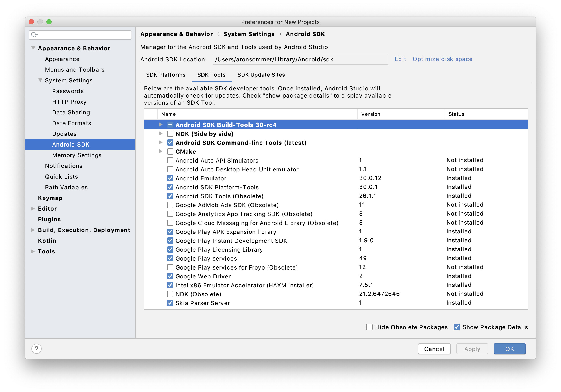The height and width of the screenshot is (392, 561).
Task: Select Memory Settings in sidebar
Action: pyautogui.click(x=77, y=155)
